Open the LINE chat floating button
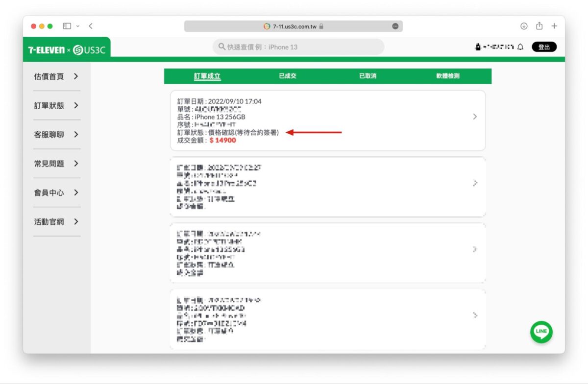The height and width of the screenshot is (384, 588). 541,332
